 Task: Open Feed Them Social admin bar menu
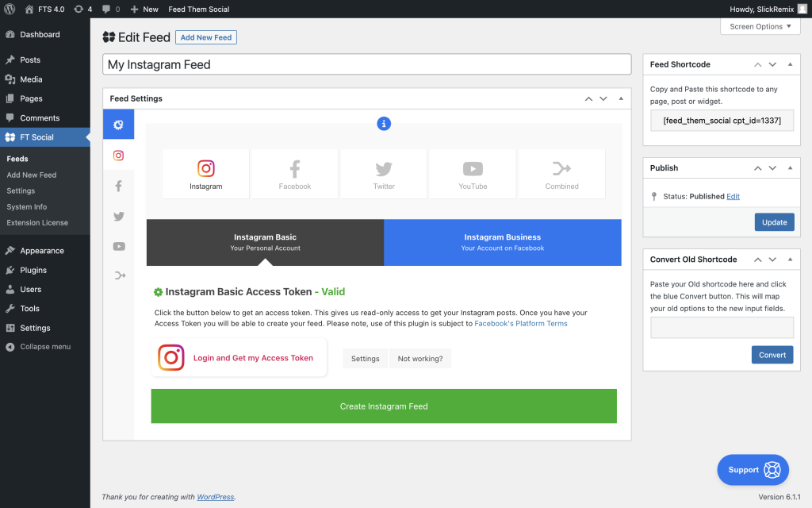click(199, 9)
